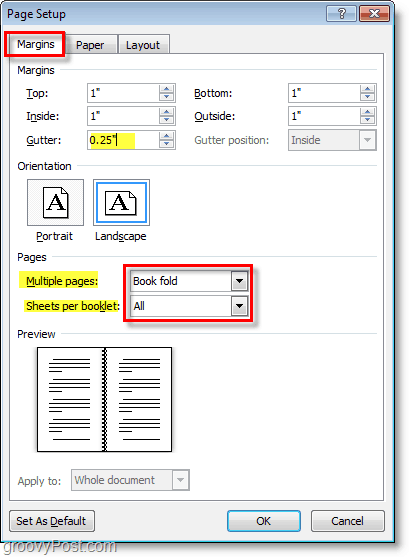Select the Portrait orientation icon
Screen dimensions: 409x557
[x=55, y=202]
